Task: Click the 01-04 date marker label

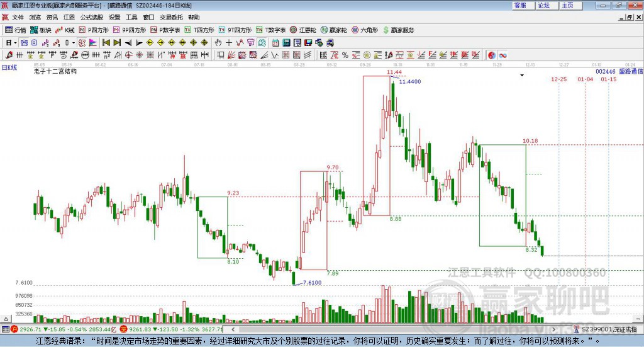Action: pos(586,79)
